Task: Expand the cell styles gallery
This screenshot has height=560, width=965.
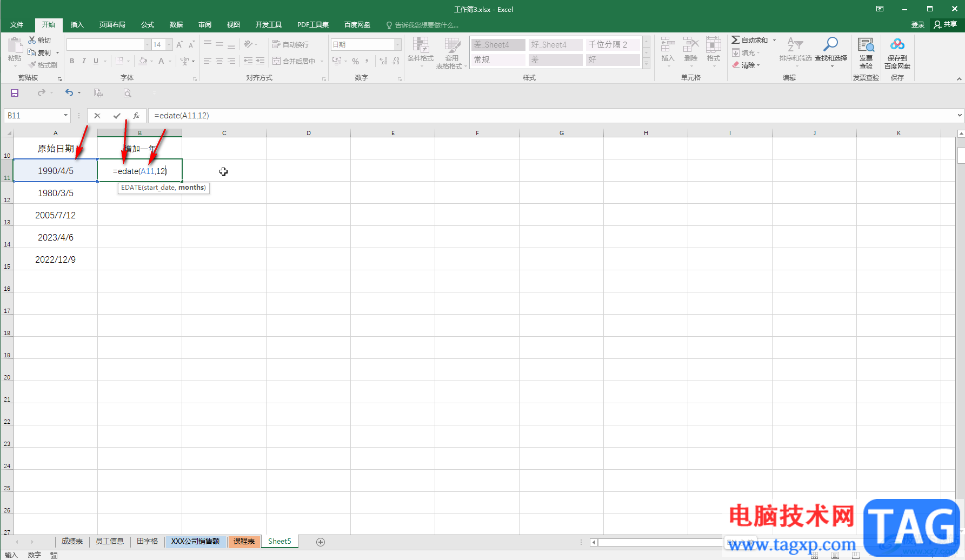Action: pyautogui.click(x=646, y=64)
